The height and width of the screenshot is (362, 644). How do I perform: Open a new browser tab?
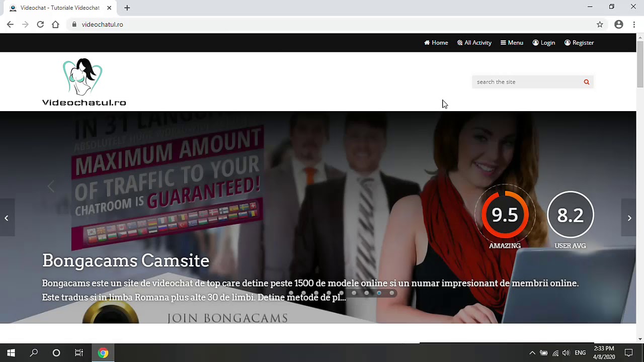[x=127, y=8]
